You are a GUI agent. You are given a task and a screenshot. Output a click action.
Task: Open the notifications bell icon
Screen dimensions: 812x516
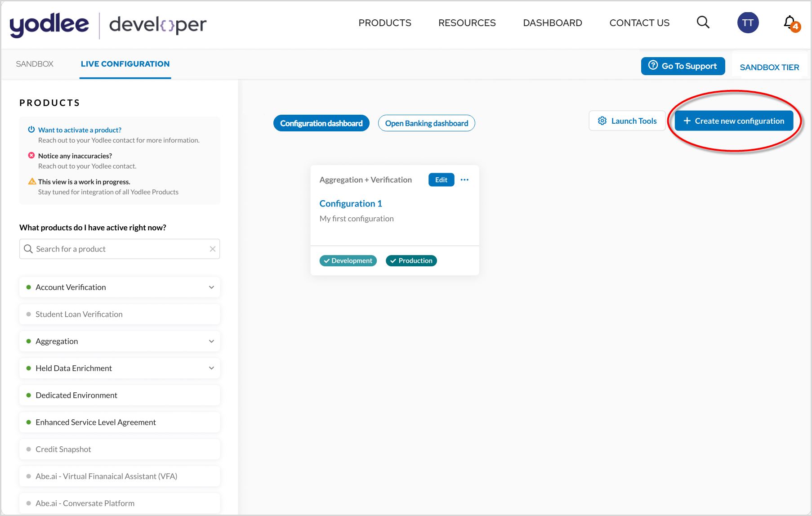790,22
